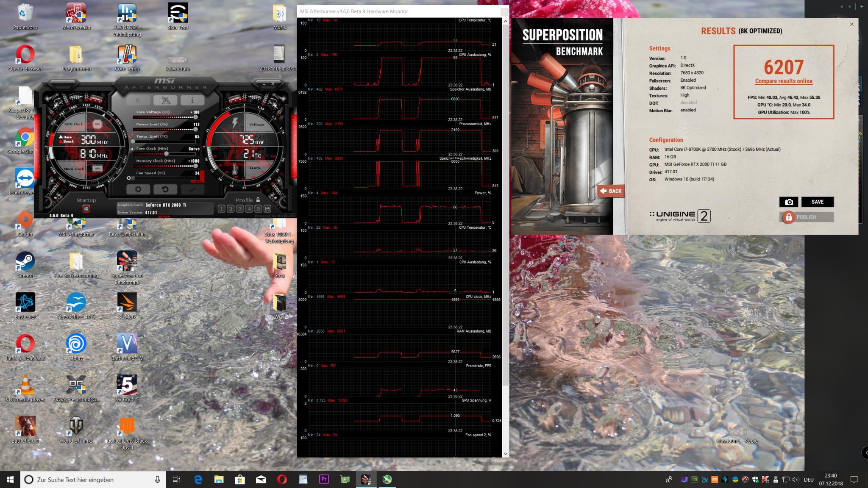Click the MEM chip icon in the clock gauge

[x=97, y=169]
